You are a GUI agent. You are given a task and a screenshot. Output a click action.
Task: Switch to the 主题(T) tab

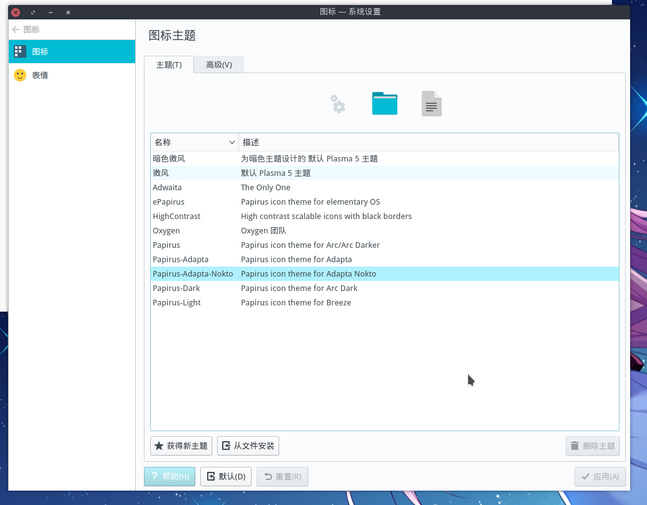169,65
